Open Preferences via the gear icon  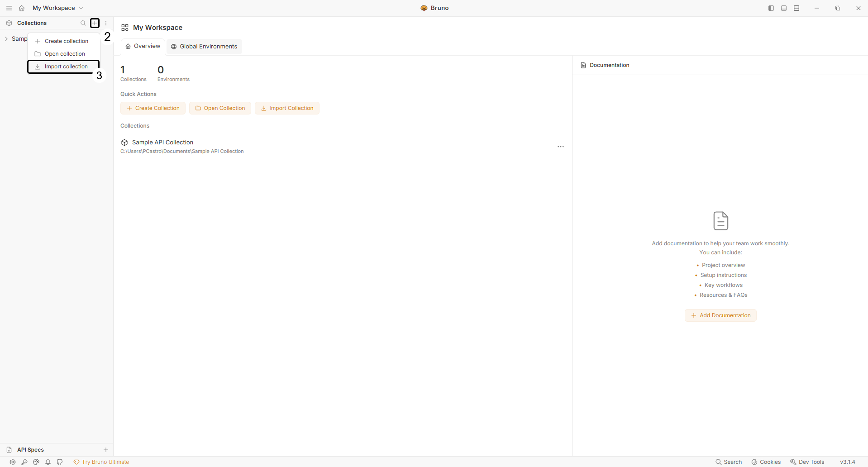[x=13, y=462]
